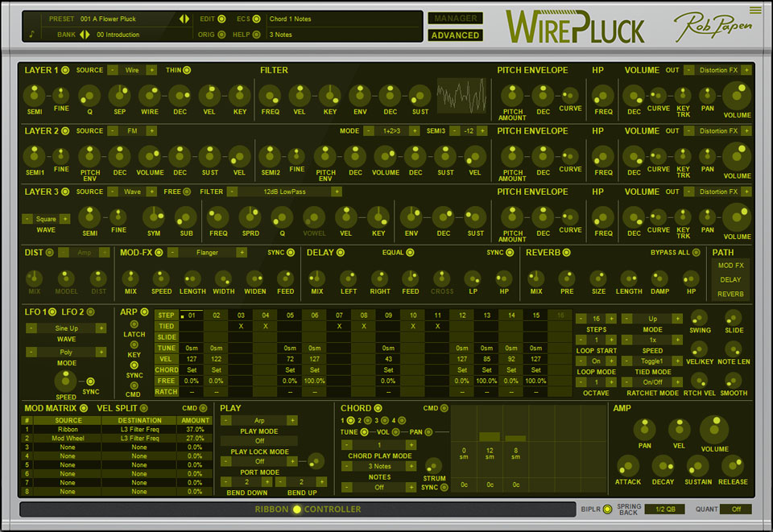Click the Layer 2 SEMI2 knob
This screenshot has width=773, height=532.
(271, 155)
